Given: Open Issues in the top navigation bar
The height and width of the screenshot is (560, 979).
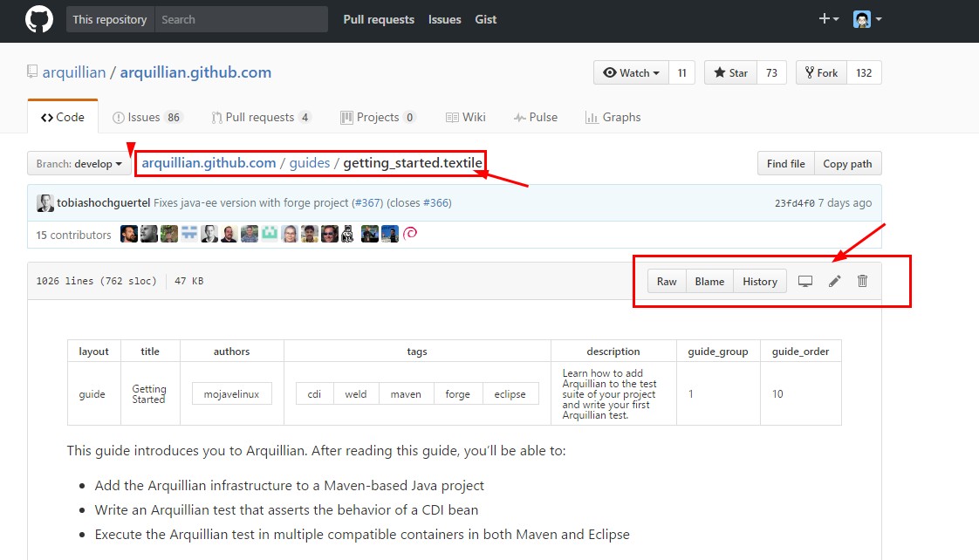Looking at the screenshot, I should (444, 19).
